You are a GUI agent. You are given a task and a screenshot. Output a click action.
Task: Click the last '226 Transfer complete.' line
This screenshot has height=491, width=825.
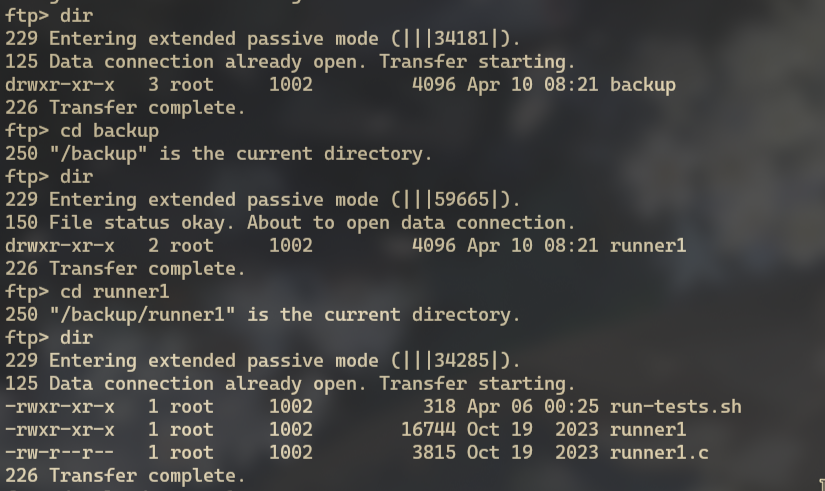pyautogui.click(x=125, y=476)
